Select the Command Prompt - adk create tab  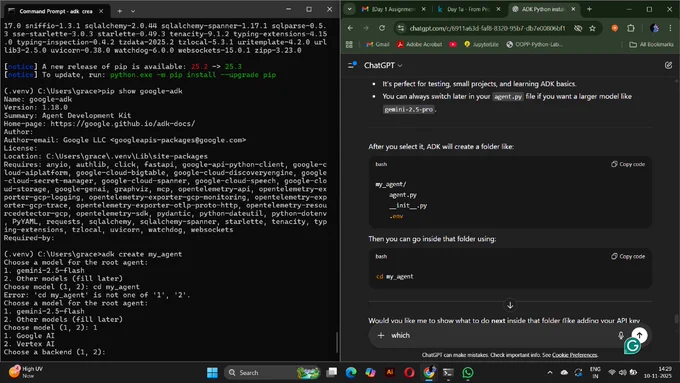(x=56, y=11)
